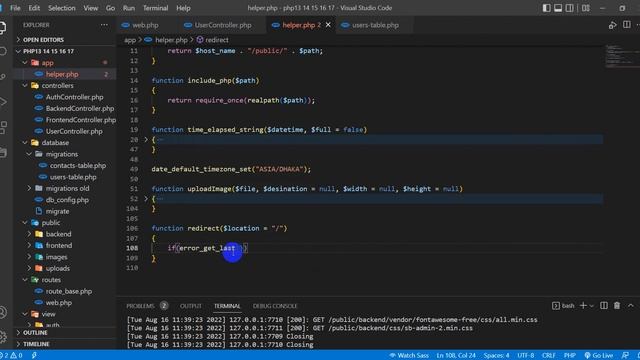The height and width of the screenshot is (360, 640).
Task: Open BackendController.php in explorer
Action: coord(80,108)
